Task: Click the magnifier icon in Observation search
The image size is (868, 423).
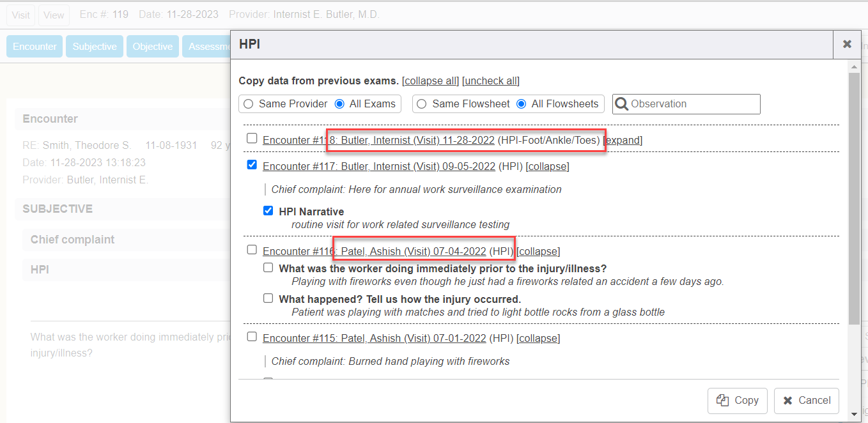Action: 621,104
